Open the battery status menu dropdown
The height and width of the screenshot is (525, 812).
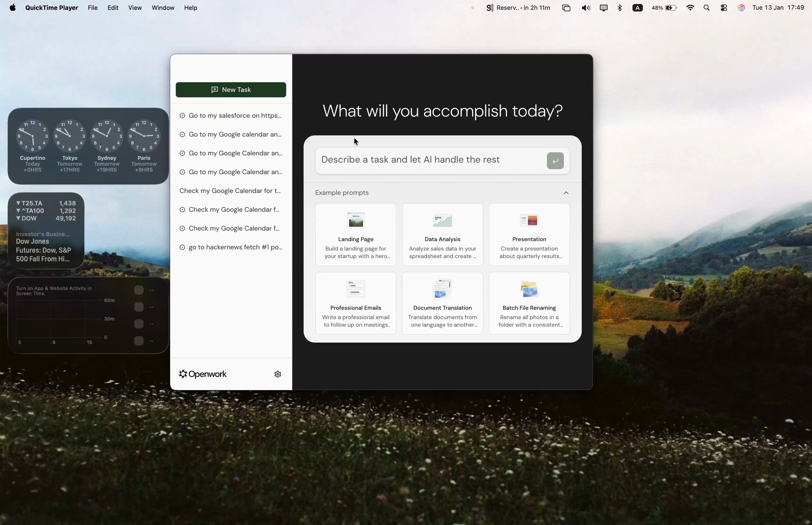(671, 8)
